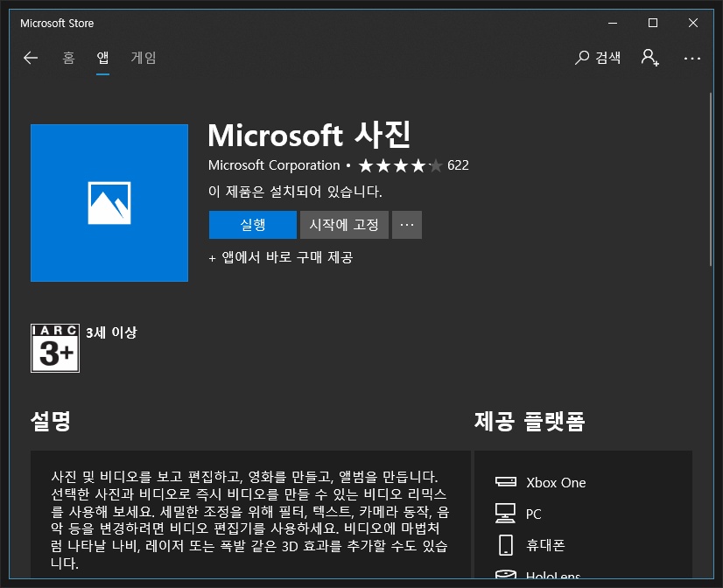Minimize the Microsoft Store window
The width and height of the screenshot is (723, 588).
tap(613, 23)
